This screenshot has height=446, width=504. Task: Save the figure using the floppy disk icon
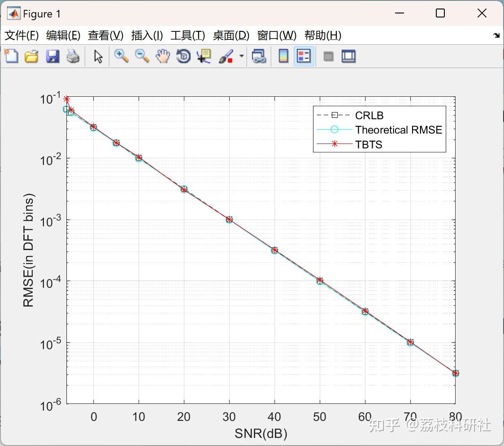[x=52, y=56]
